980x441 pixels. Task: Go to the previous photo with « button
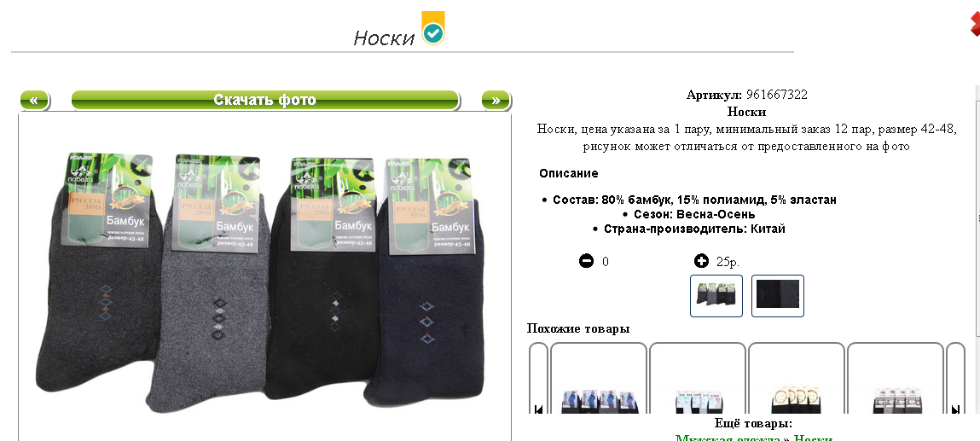coord(35,100)
